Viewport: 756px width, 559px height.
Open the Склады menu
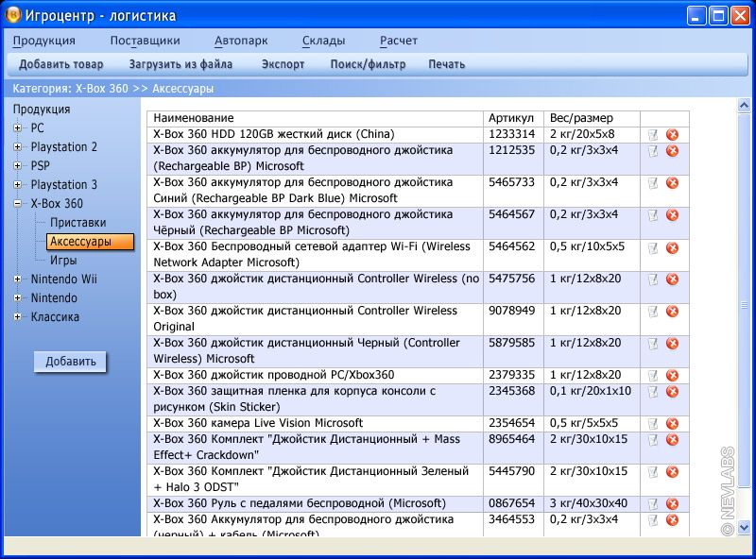pos(323,41)
